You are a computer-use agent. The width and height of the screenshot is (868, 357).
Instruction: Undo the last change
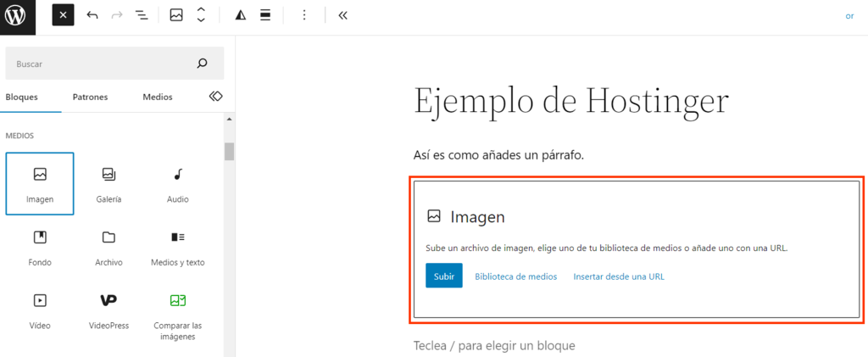[92, 15]
